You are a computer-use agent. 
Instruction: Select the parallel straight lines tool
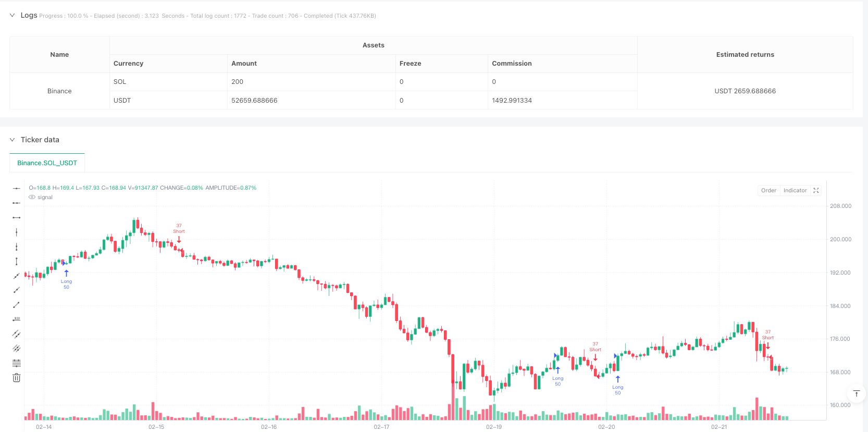[16, 334]
